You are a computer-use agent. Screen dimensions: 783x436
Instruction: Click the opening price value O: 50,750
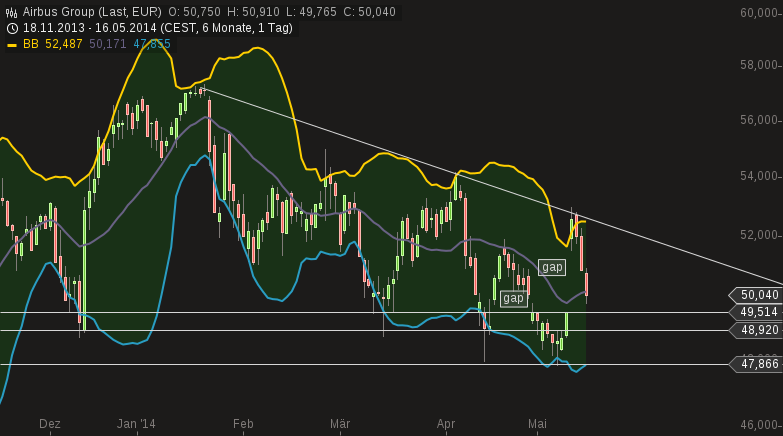point(194,12)
